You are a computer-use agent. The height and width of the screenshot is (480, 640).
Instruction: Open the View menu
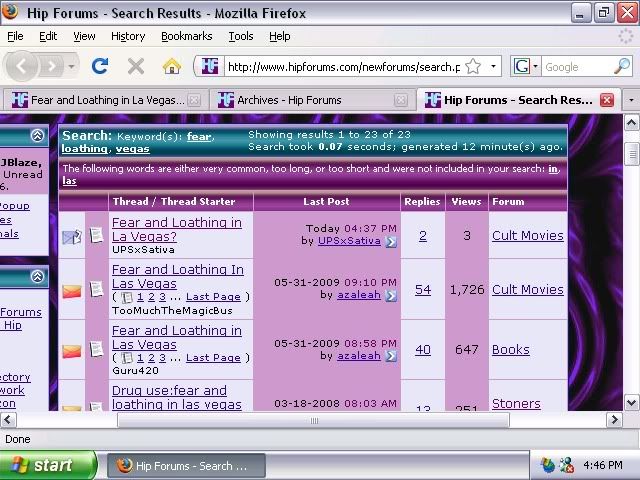coord(84,36)
